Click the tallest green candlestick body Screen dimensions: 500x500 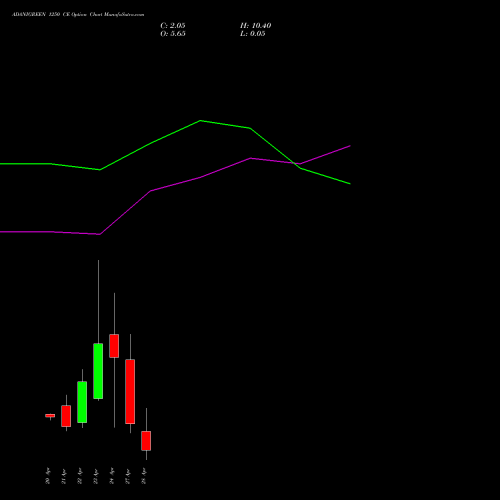98,371
